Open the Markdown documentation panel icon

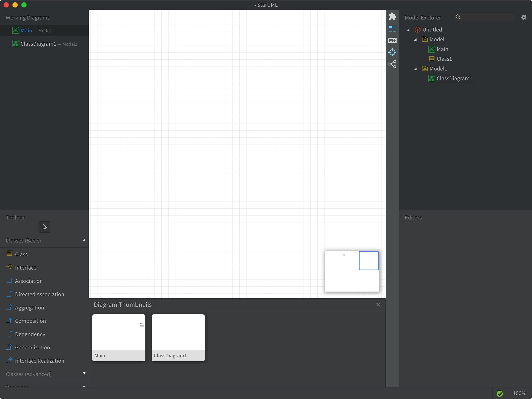(392, 40)
